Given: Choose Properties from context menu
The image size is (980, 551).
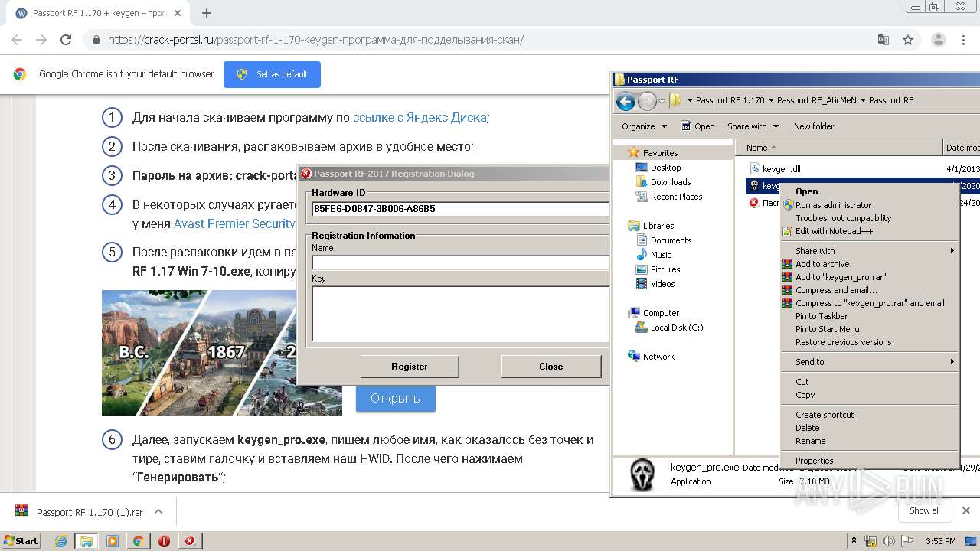Looking at the screenshot, I should click(x=869, y=461).
